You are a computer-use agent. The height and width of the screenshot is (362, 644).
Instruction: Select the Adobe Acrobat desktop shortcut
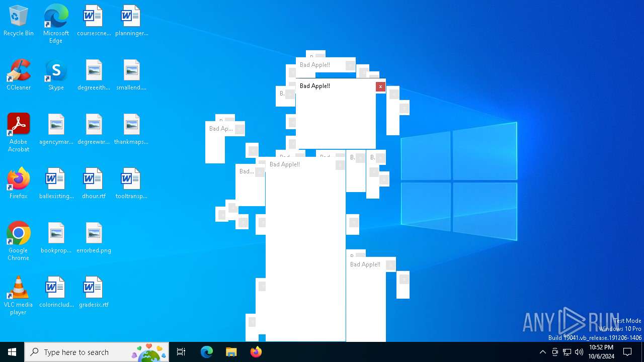(x=19, y=133)
